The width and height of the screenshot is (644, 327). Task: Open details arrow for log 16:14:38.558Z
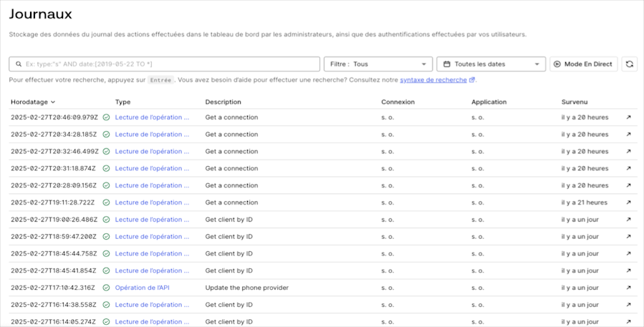(628, 304)
